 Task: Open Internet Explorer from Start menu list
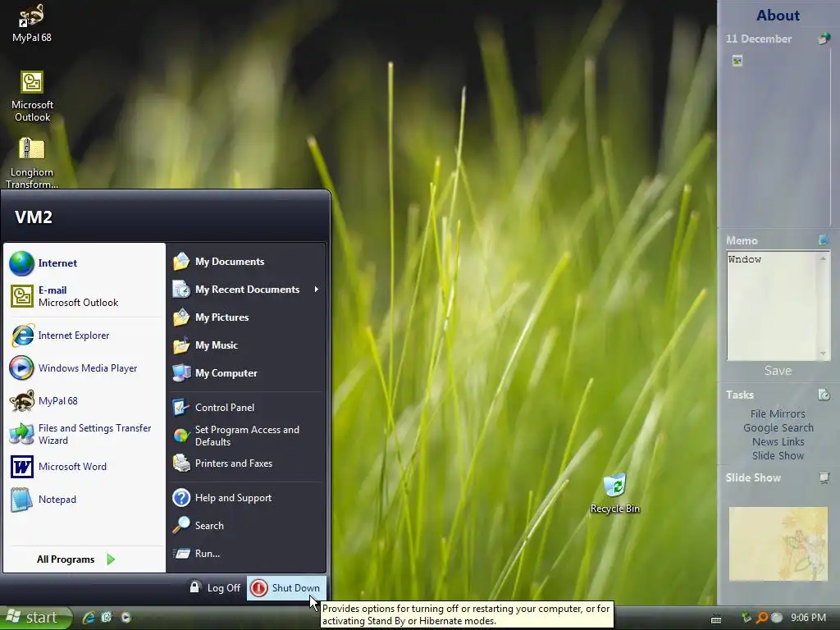[84, 336]
